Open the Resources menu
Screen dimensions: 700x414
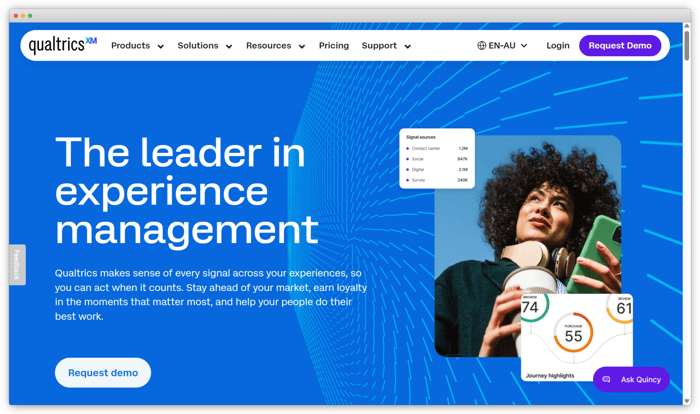(268, 46)
